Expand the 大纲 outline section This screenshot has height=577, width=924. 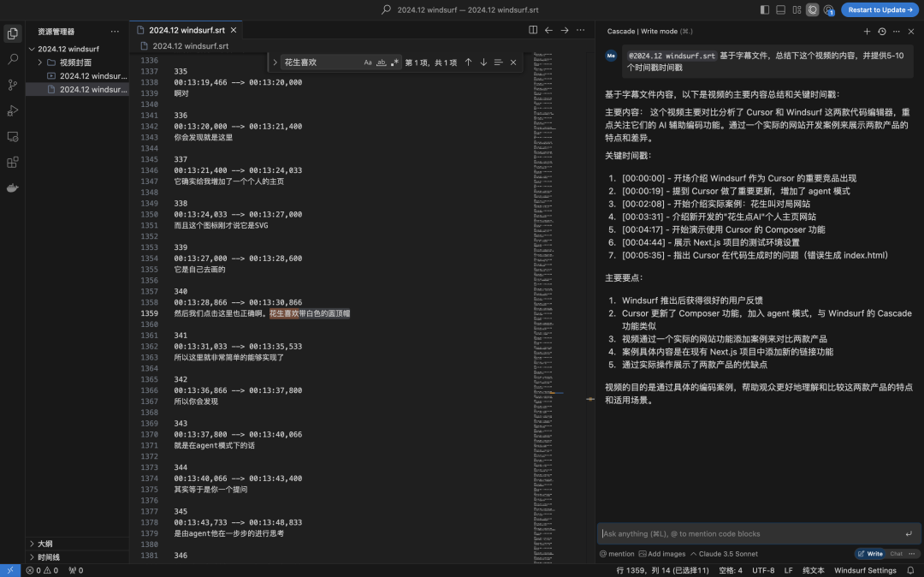pyautogui.click(x=44, y=544)
